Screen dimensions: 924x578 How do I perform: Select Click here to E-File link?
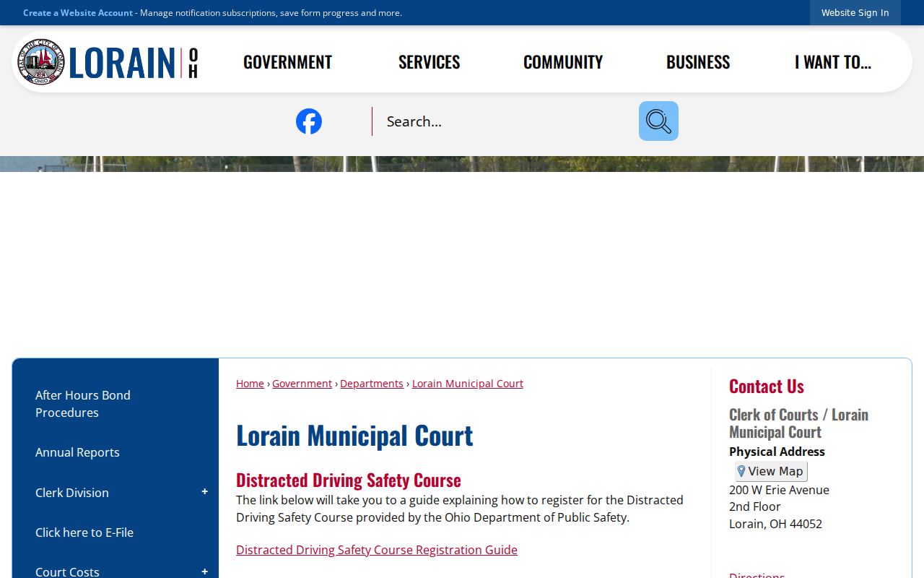[x=84, y=532]
